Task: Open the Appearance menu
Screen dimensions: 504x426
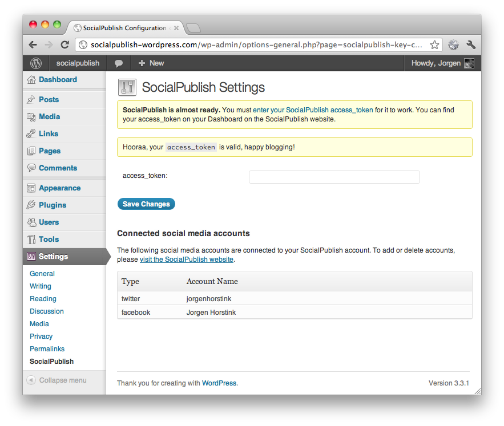Action: click(60, 188)
